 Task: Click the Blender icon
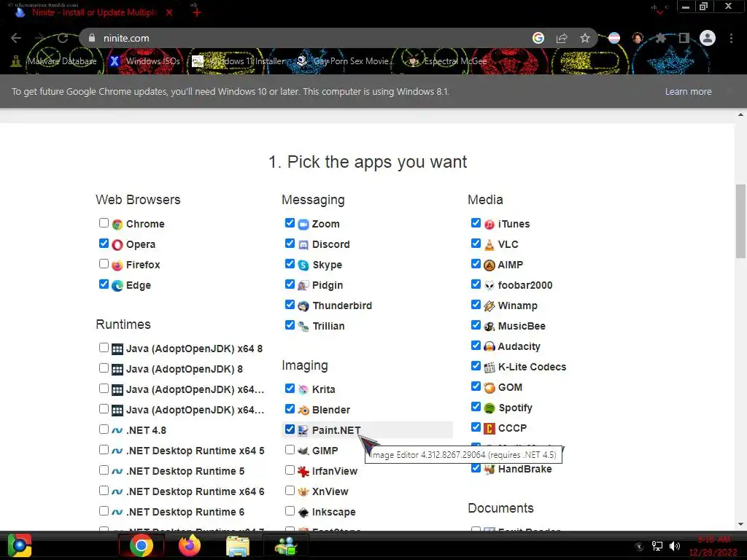303,410
